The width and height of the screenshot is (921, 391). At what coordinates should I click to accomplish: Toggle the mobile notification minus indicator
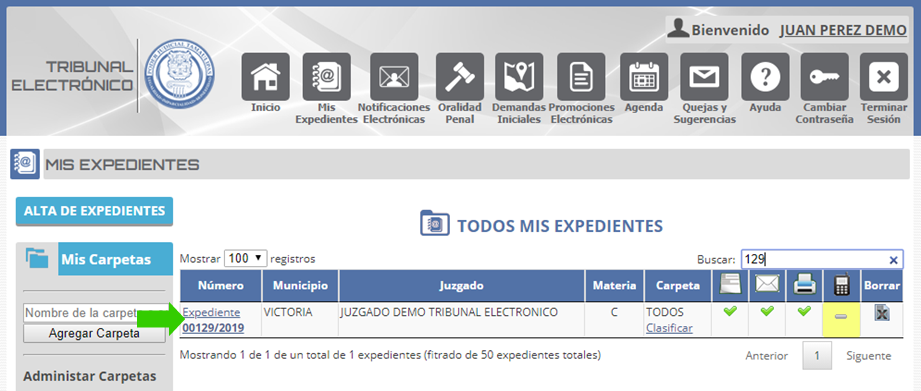coord(841,316)
